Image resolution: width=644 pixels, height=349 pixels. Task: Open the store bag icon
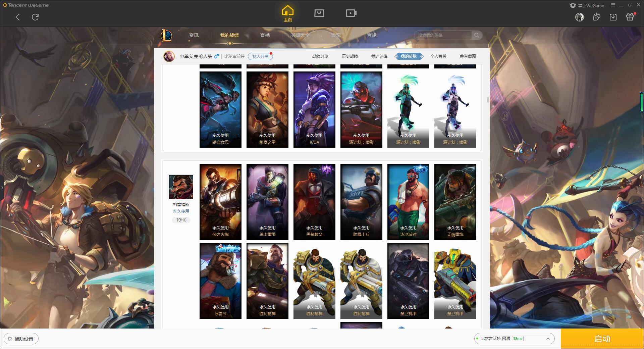tap(319, 13)
